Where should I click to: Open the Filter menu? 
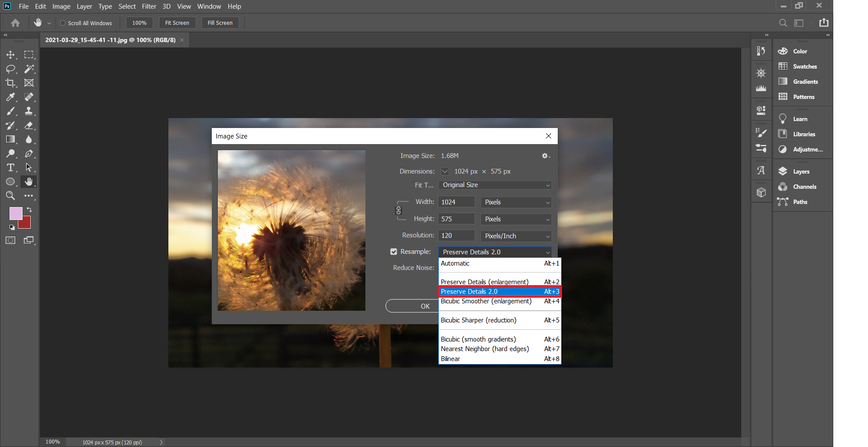149,7
